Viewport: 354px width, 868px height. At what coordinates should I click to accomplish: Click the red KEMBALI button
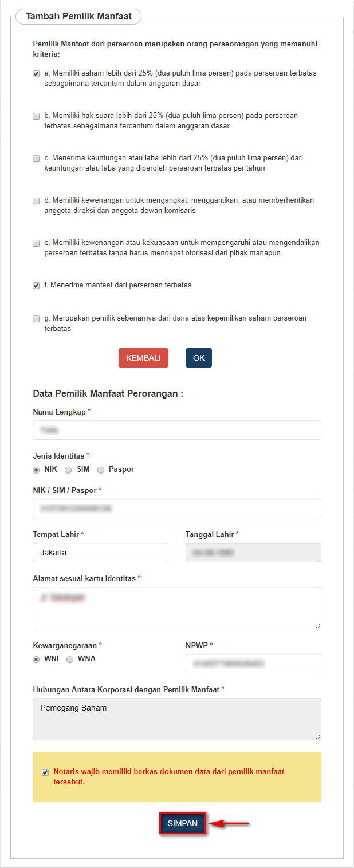tap(143, 358)
